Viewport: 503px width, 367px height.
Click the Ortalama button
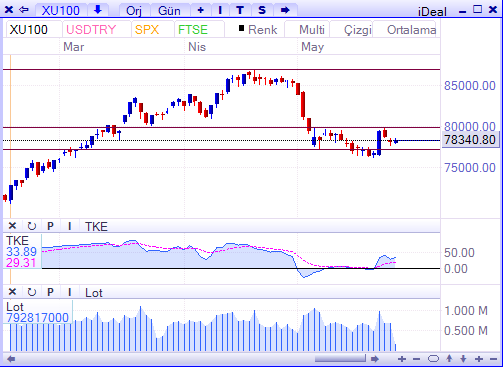tap(411, 30)
